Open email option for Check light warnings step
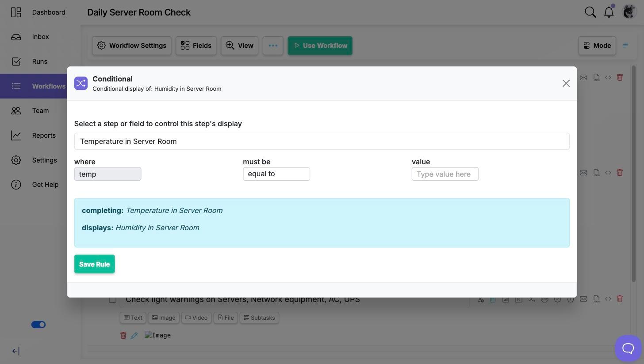 coord(584,299)
